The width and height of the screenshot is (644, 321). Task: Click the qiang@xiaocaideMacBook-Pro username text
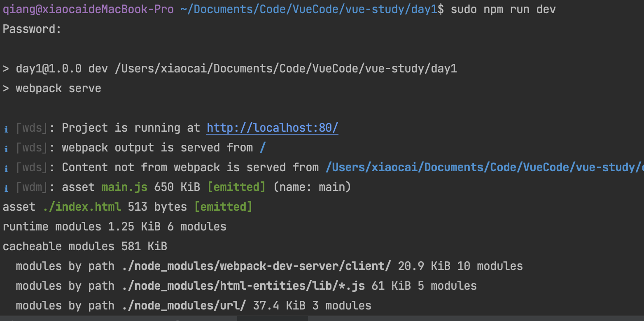88,9
